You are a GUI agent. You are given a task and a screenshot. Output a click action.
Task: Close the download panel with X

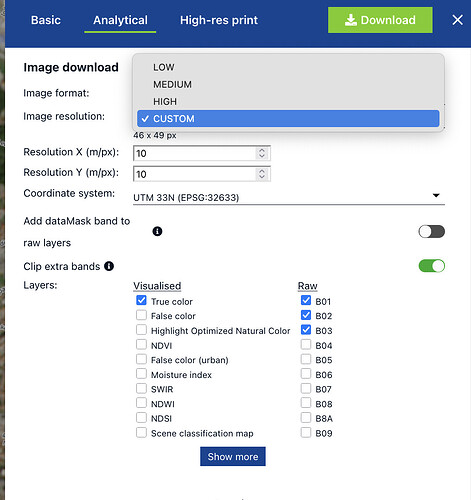pos(457,20)
